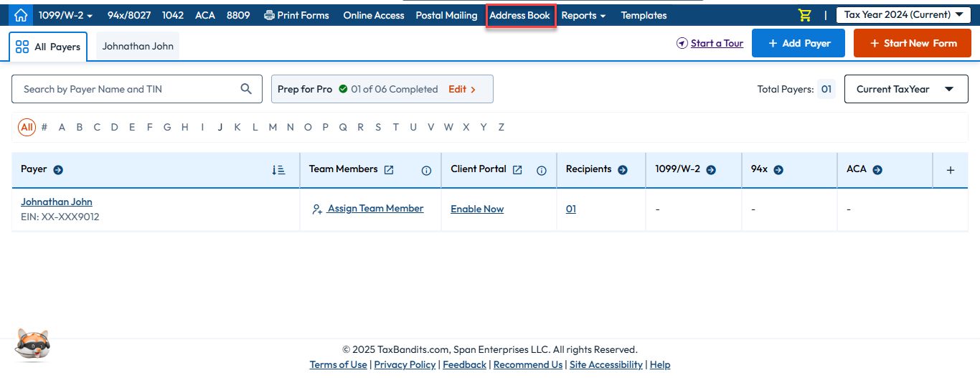Filter payers by letter A

(x=62, y=127)
